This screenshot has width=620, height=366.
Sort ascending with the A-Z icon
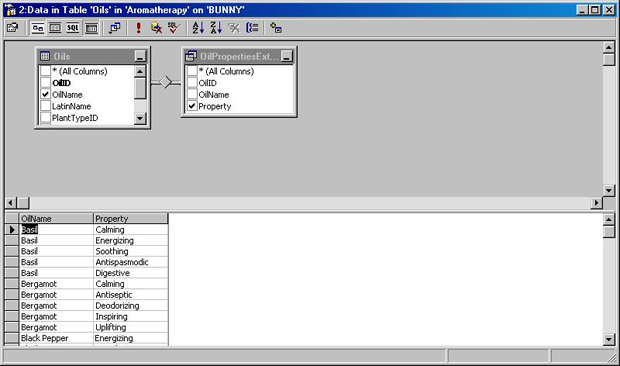coord(198,28)
